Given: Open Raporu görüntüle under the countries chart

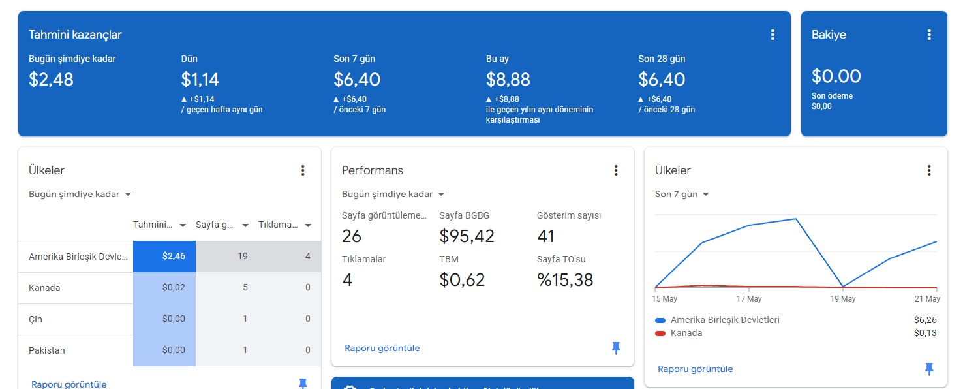Looking at the screenshot, I should tap(696, 369).
